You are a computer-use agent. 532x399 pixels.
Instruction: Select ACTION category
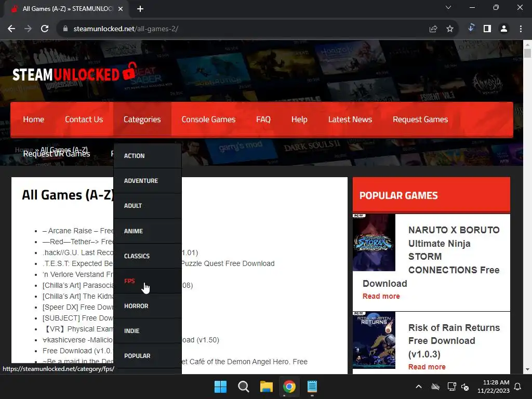click(x=148, y=156)
